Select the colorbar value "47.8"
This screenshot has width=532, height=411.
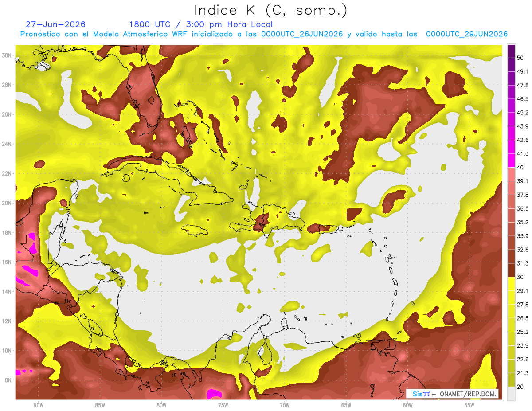click(523, 85)
